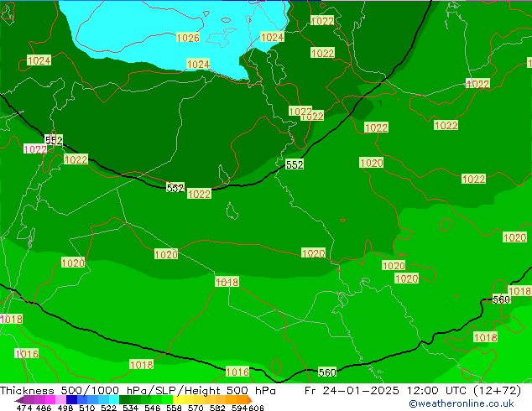Viewport: 532px width, 411px height.
Task: Select the dark blue legend swatch
Action: pyautogui.click(x=71, y=399)
